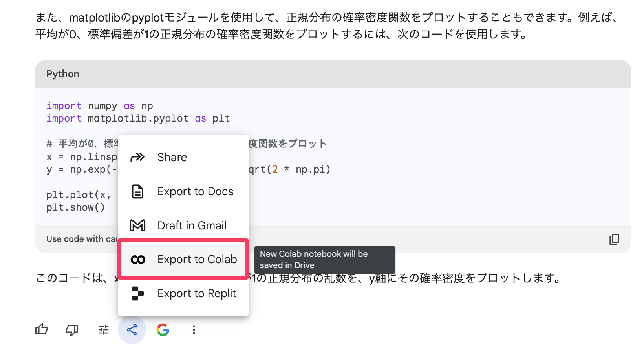The image size is (644, 349).
Task: Click the share and export icon
Action: tap(132, 330)
